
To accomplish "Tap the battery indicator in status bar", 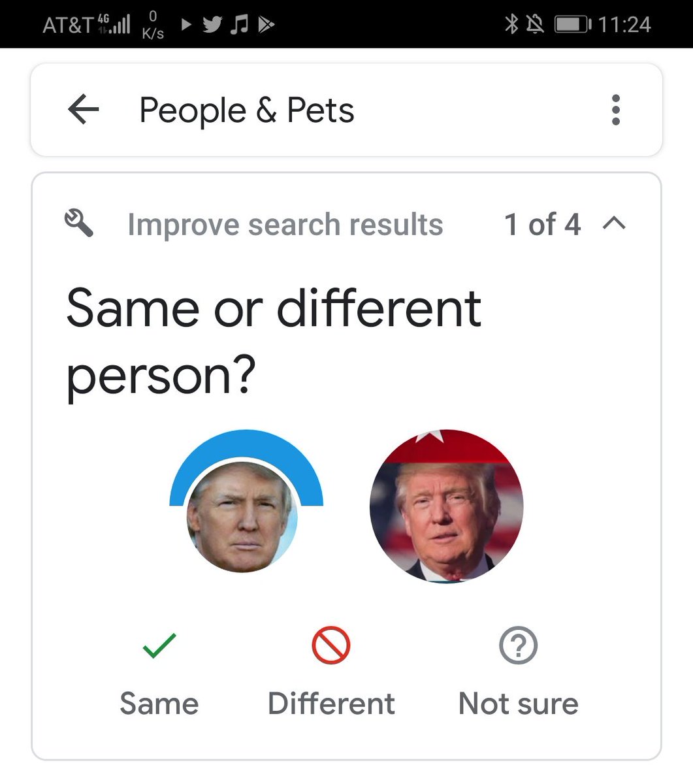I will pyautogui.click(x=573, y=25).
